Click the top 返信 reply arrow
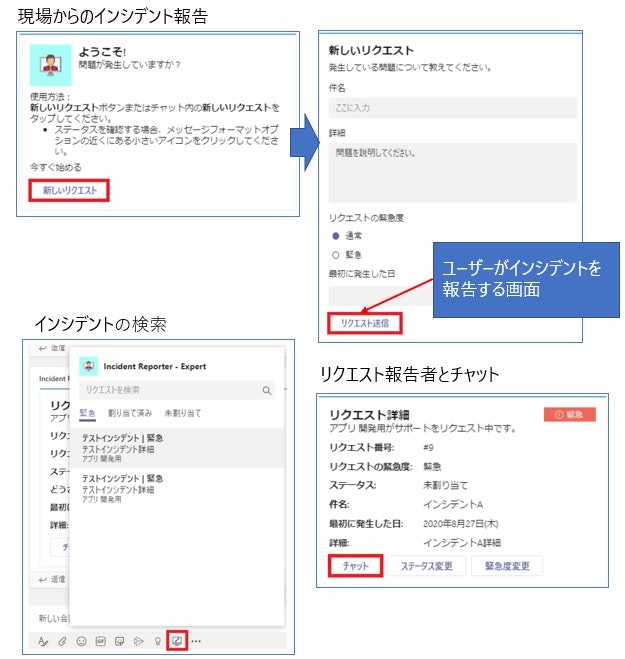Image resolution: width=625 pixels, height=659 pixels. [42, 348]
